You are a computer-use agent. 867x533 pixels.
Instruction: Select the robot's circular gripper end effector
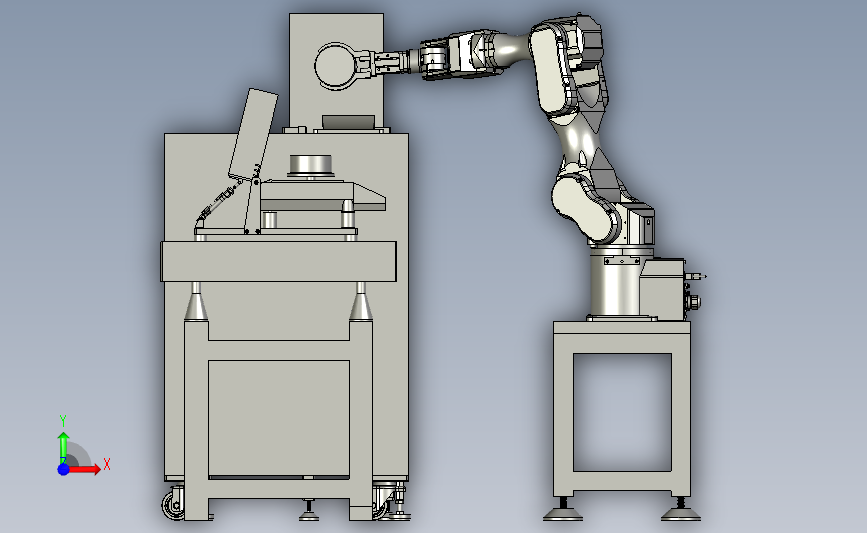coord(337,66)
